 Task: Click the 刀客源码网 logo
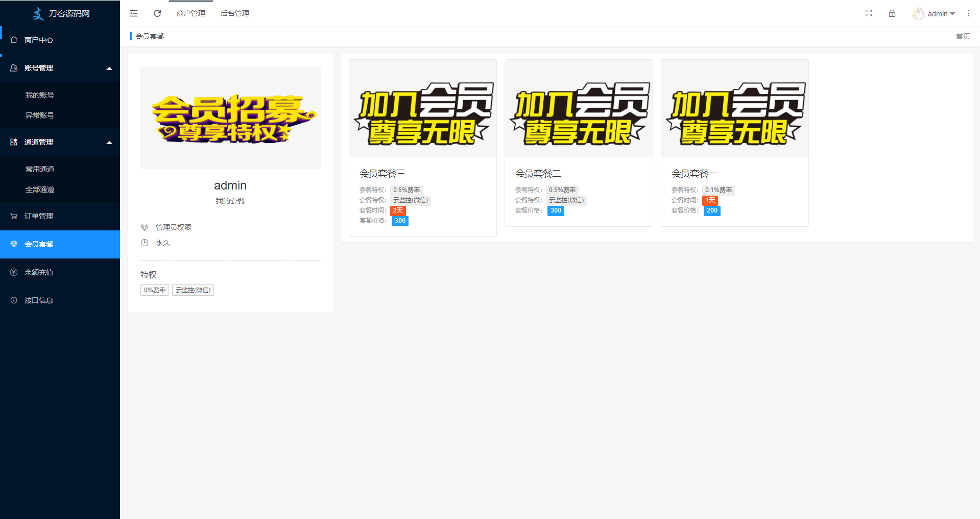[x=60, y=14]
